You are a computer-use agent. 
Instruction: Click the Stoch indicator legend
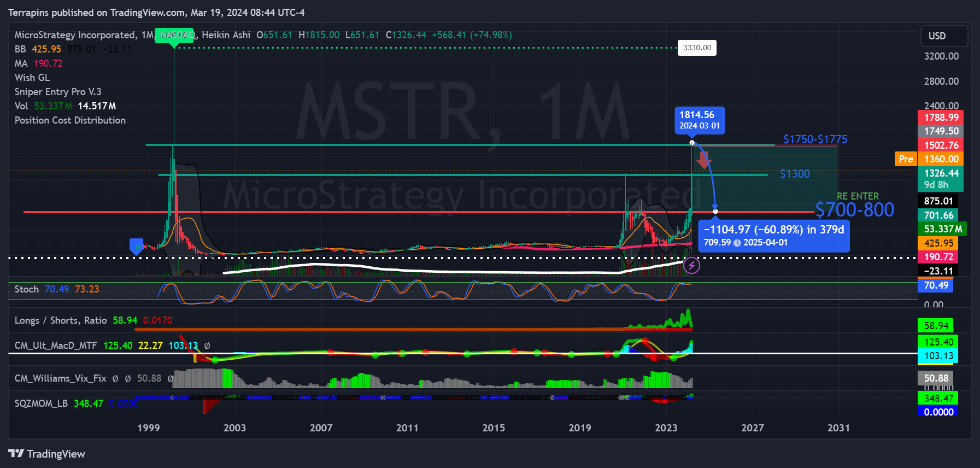(x=57, y=289)
